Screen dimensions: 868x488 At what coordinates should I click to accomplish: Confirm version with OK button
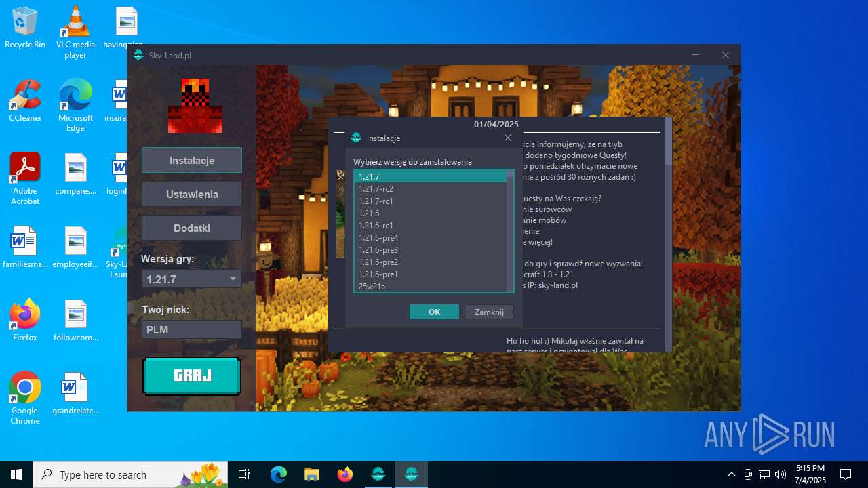point(434,312)
